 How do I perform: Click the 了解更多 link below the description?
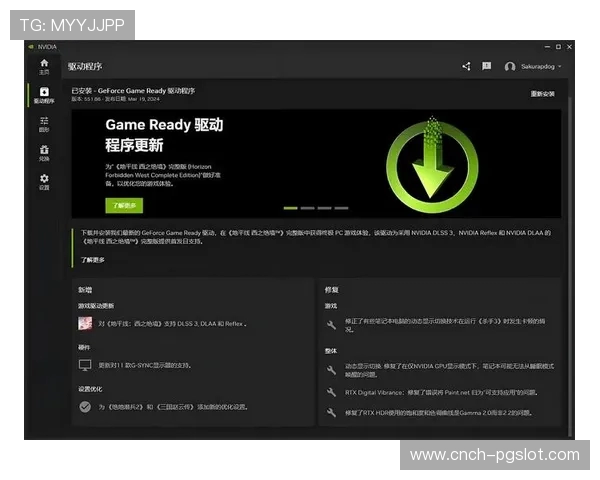point(93,259)
